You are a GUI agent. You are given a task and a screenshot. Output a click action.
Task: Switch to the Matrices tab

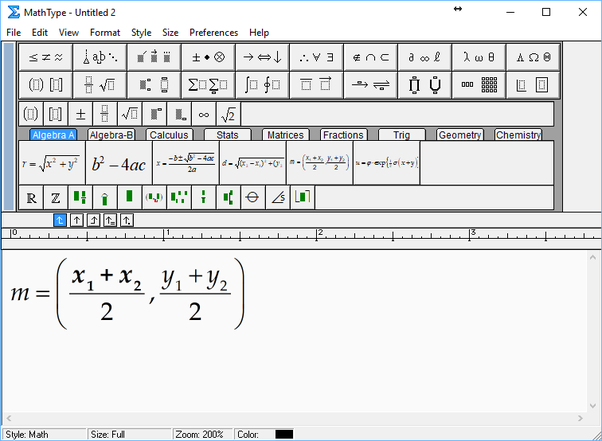click(285, 135)
